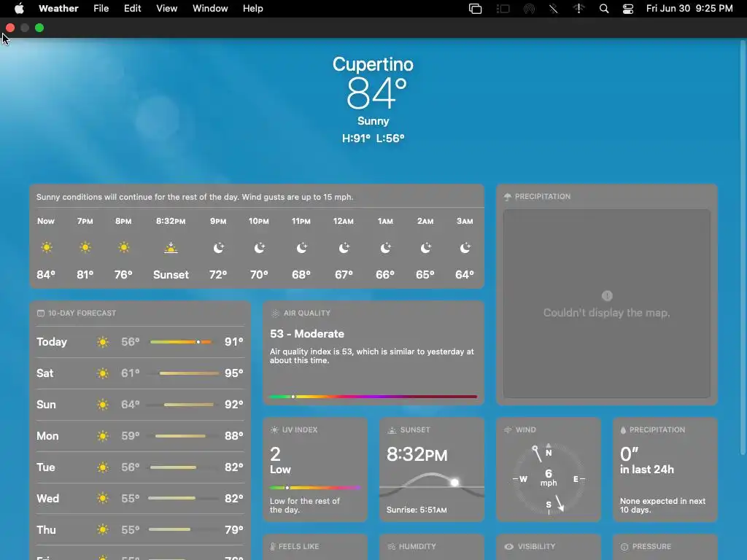Screen dimensions: 747x560
Task: Click the umbrella icon in Precipitation map header
Action: pyautogui.click(x=508, y=197)
